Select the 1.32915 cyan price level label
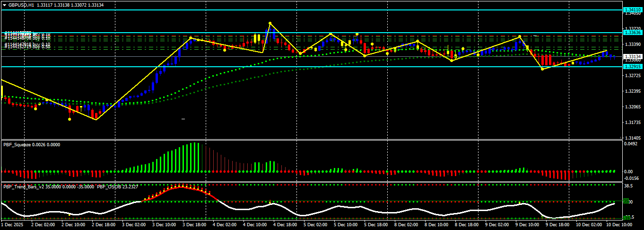This screenshot has height=230, width=644. 633,67
